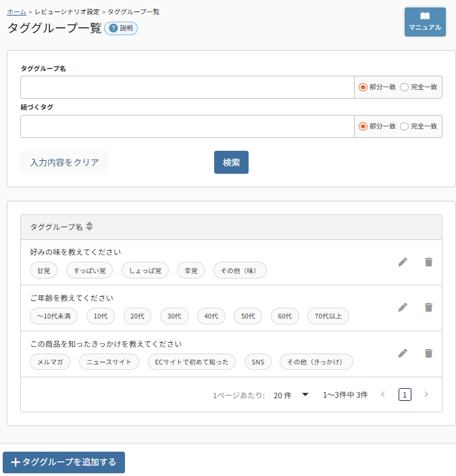Focus the タググループ名 input field
This screenshot has height=476, width=456.
[187, 87]
